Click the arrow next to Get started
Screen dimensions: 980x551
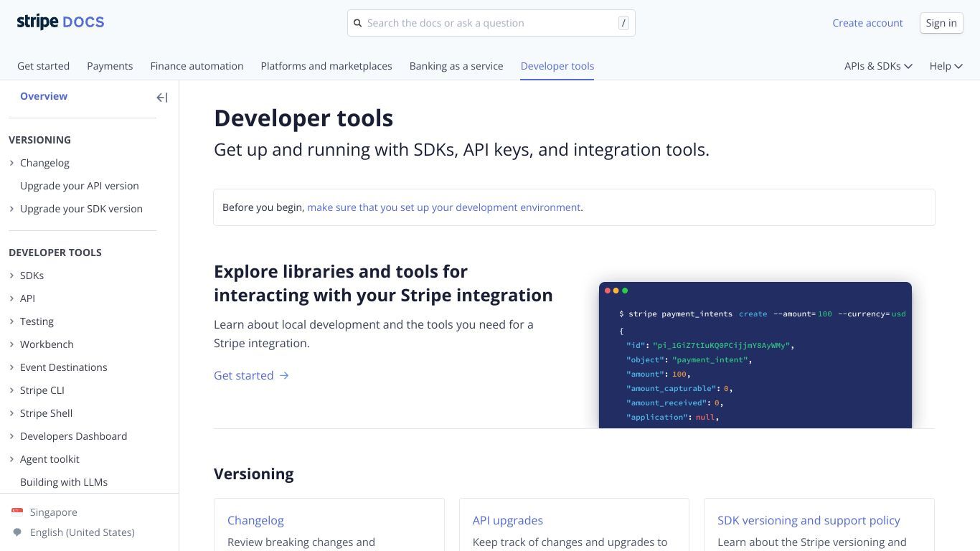[x=284, y=375]
